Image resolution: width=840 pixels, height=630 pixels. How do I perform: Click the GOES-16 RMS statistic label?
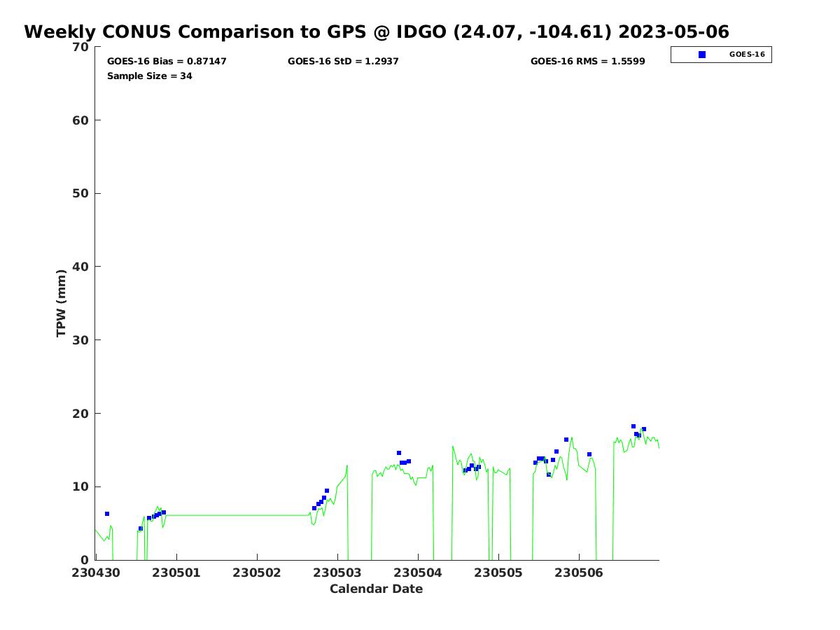point(587,62)
